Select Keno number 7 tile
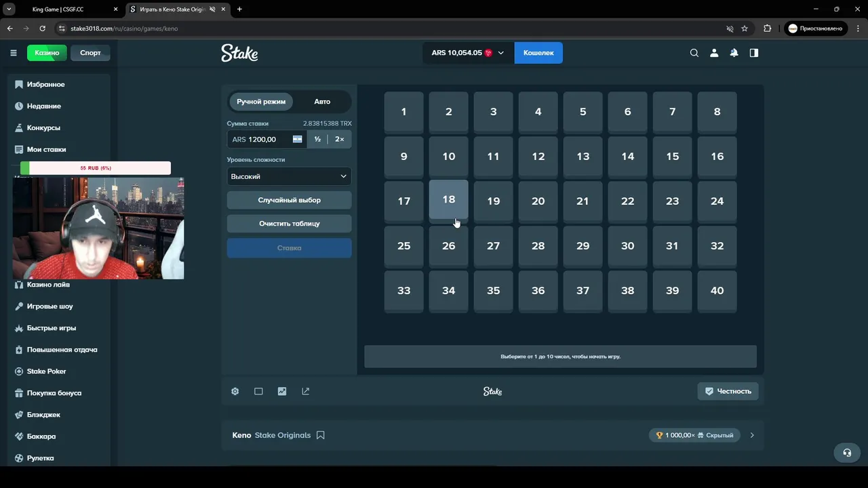Viewport: 868px width, 488px height. tap(672, 112)
